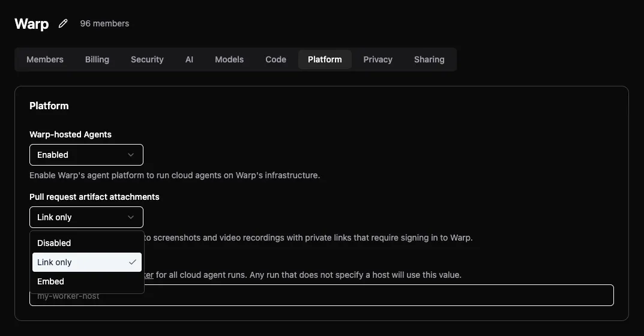Image resolution: width=644 pixels, height=336 pixels.
Task: Click the Enable Warp's agent platform description
Action: (175, 175)
